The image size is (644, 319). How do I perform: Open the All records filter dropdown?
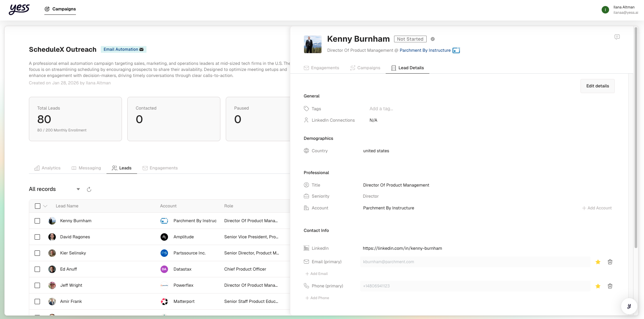click(x=78, y=189)
